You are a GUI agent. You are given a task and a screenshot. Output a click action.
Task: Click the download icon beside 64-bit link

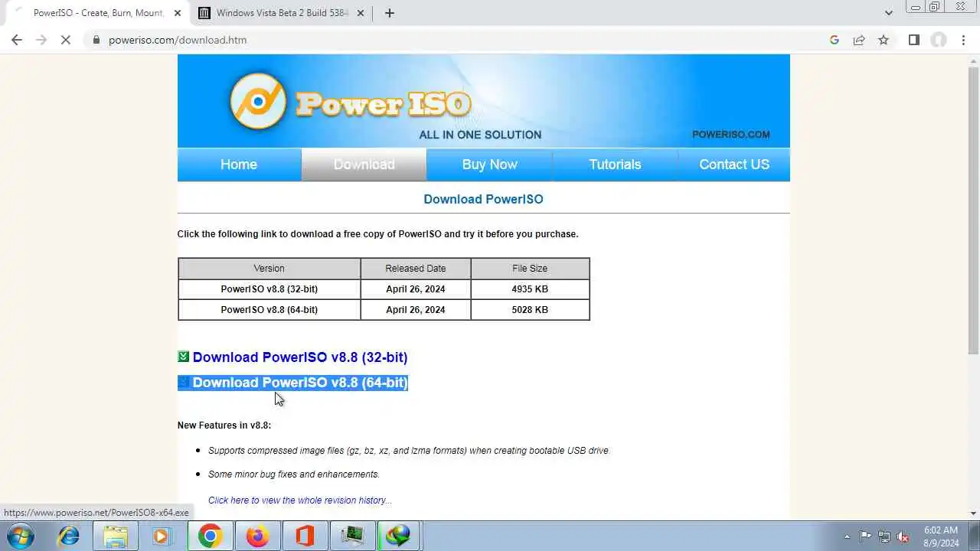click(183, 382)
